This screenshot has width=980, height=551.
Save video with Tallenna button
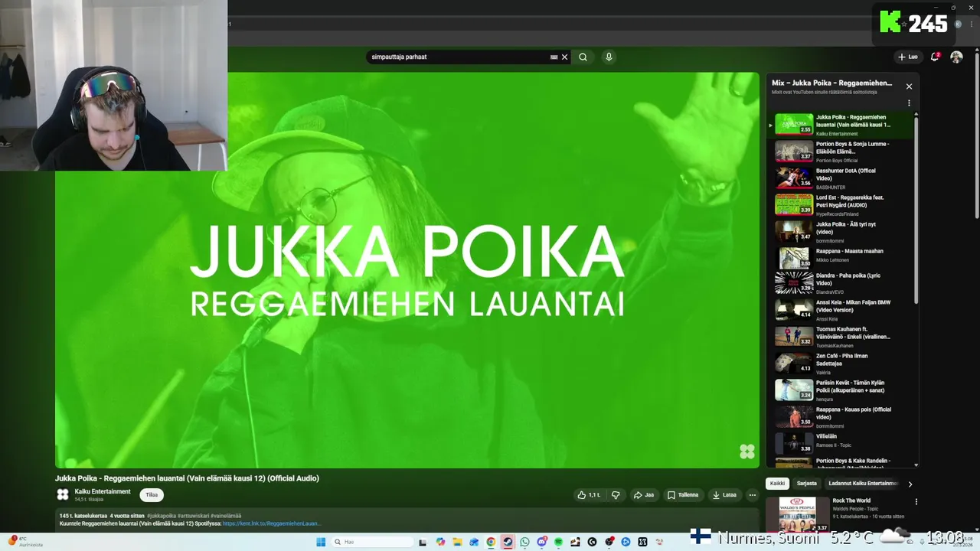click(x=683, y=495)
